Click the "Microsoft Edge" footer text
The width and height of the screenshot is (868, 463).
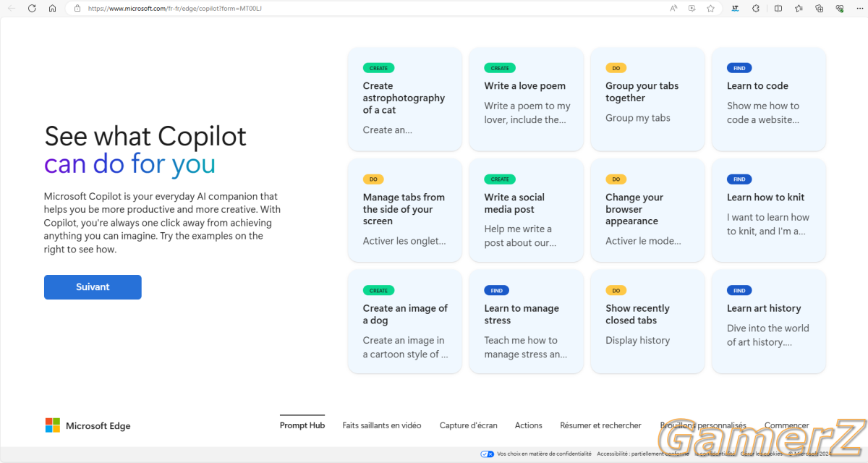98,426
